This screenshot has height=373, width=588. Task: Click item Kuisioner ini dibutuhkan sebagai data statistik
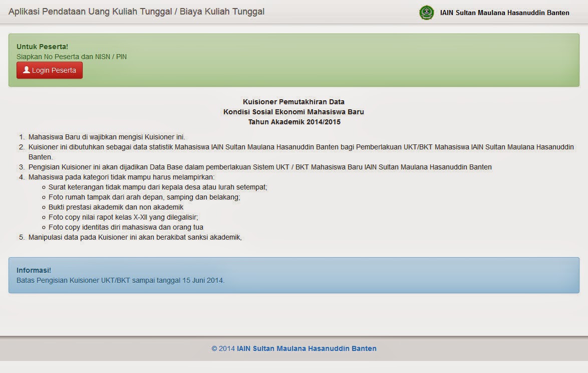coord(301,152)
